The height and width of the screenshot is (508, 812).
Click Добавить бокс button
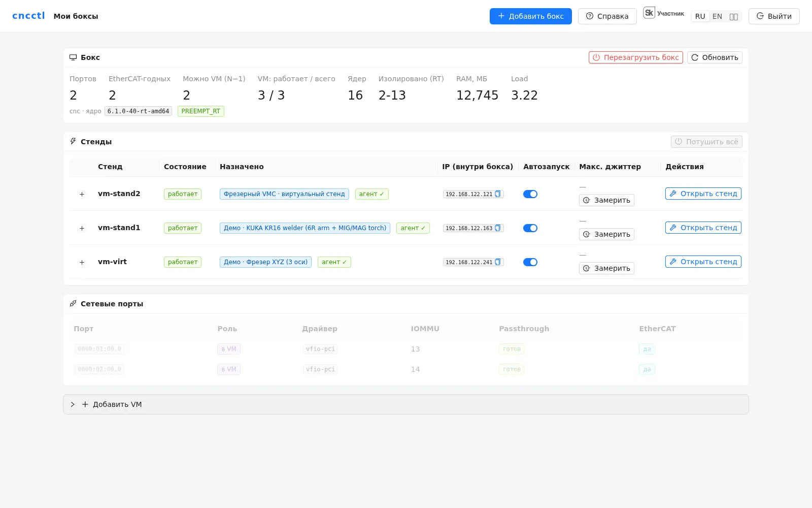click(530, 16)
